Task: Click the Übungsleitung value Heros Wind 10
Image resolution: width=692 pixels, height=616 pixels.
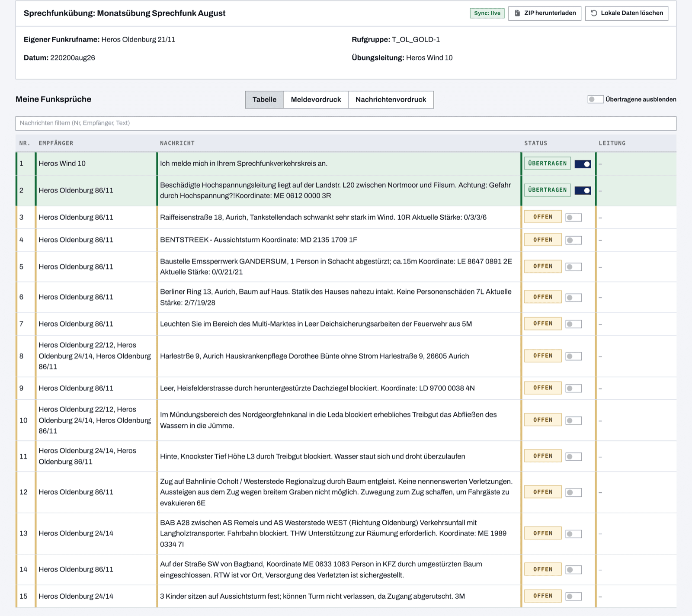Action: [429, 58]
